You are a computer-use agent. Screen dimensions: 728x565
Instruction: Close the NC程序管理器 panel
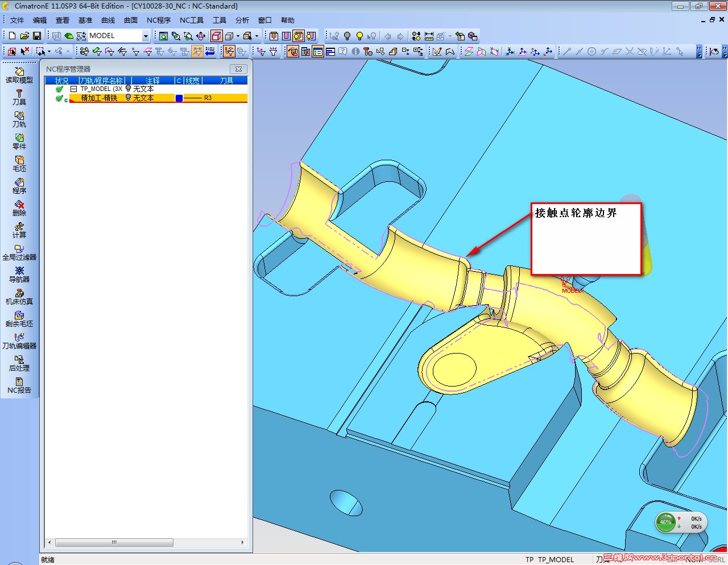(239, 69)
